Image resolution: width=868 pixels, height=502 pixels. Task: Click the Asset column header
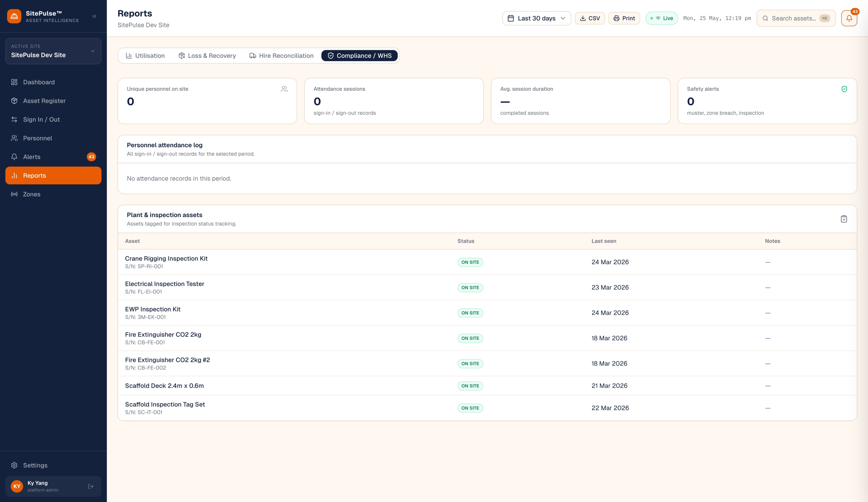tap(132, 241)
